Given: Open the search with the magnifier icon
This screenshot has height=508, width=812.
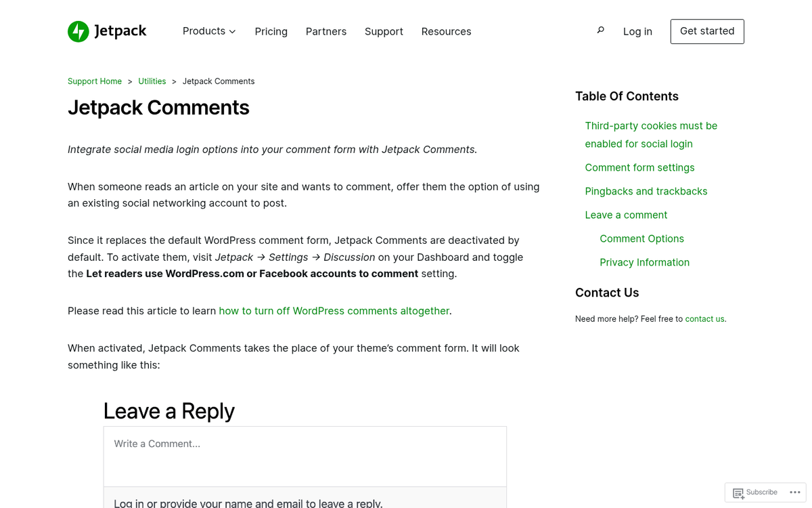Looking at the screenshot, I should 600,30.
